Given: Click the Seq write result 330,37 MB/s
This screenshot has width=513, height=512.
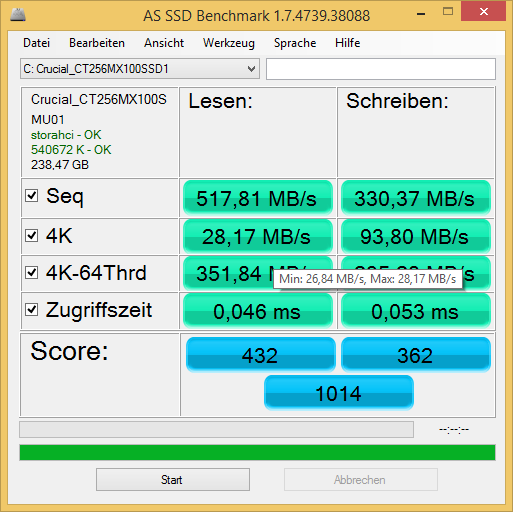Looking at the screenshot, I should click(x=416, y=198).
